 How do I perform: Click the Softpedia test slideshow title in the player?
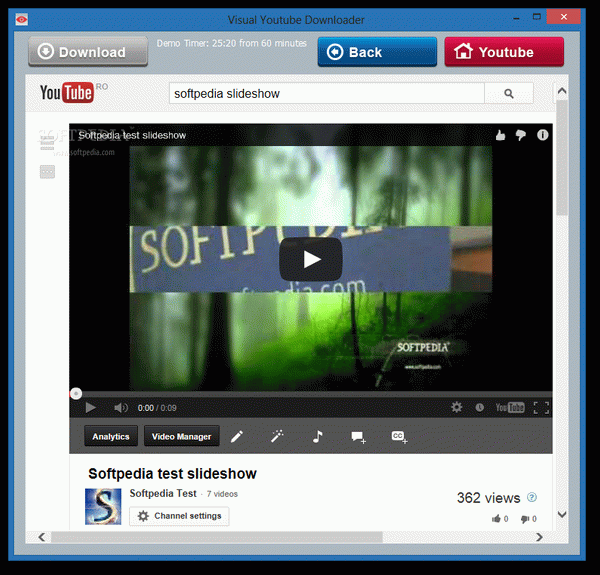tap(132, 135)
